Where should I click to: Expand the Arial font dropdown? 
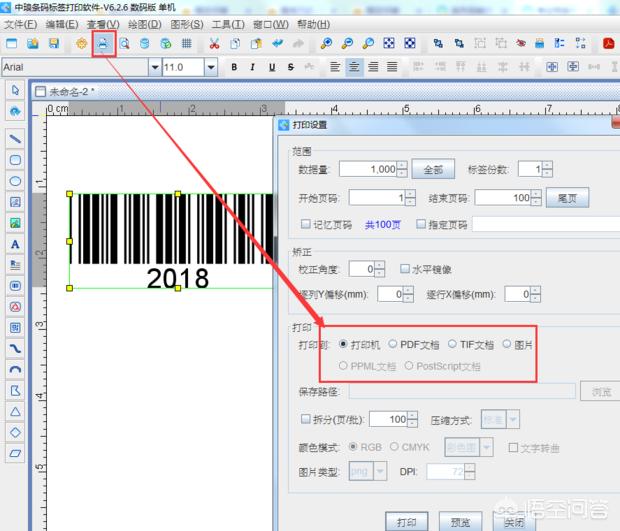tap(155, 67)
